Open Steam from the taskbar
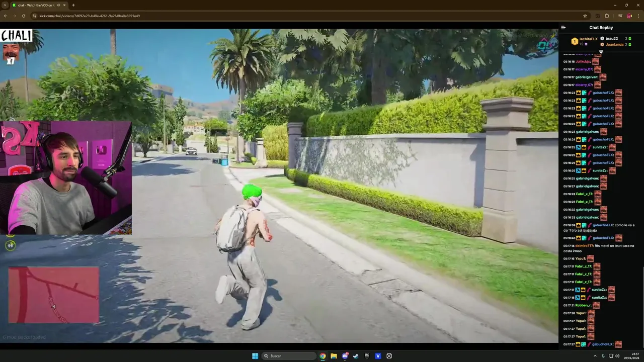 tap(356, 356)
